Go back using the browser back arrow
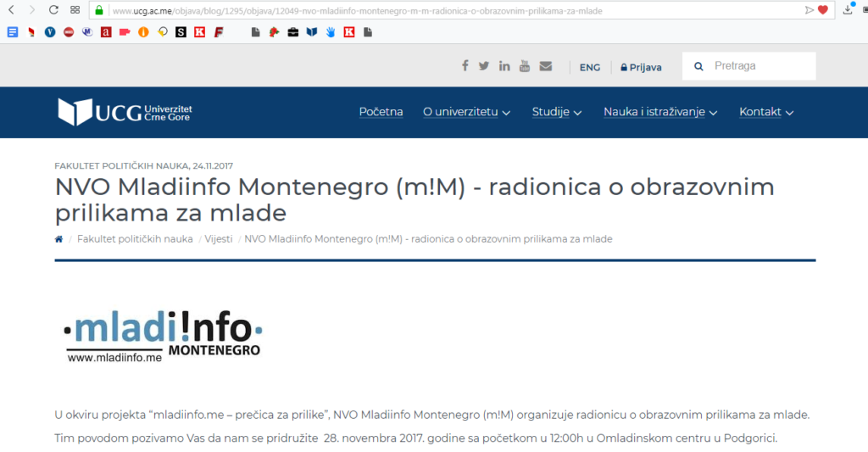This screenshot has width=868, height=452. pos(11,10)
